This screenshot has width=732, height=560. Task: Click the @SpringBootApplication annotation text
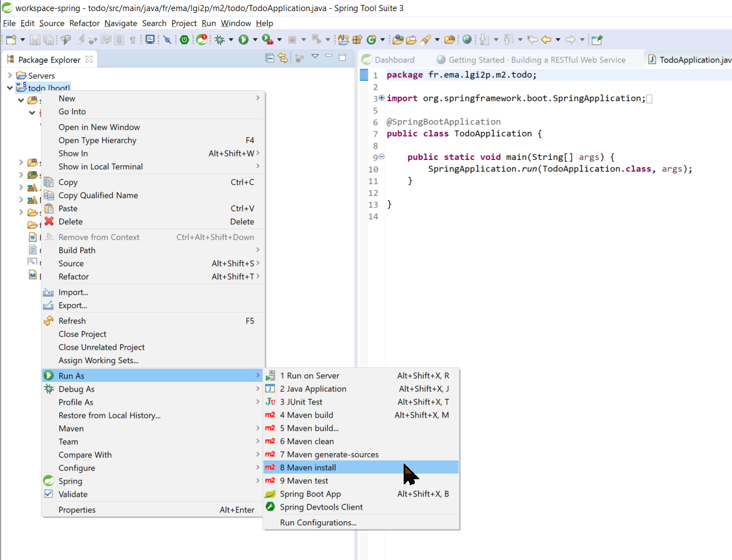click(444, 122)
